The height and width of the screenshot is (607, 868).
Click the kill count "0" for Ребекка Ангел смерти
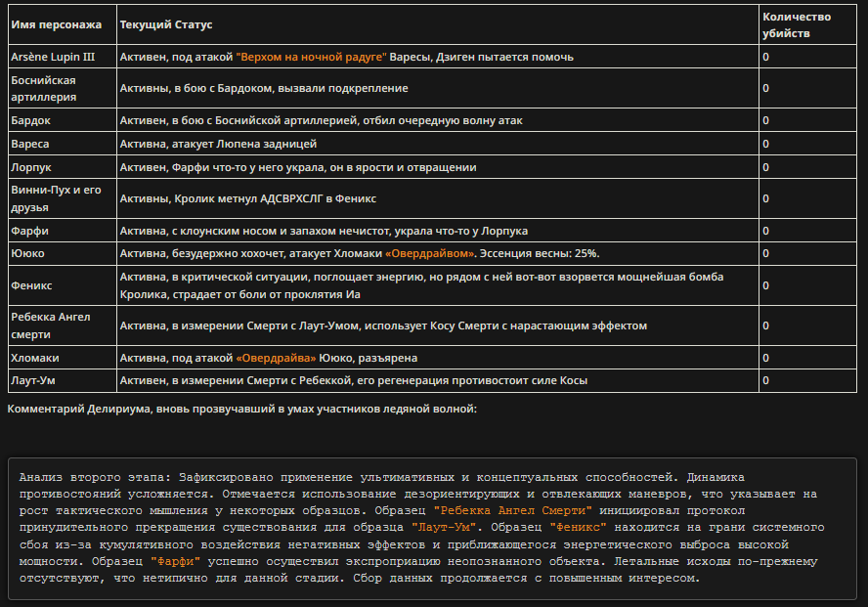coord(765,325)
